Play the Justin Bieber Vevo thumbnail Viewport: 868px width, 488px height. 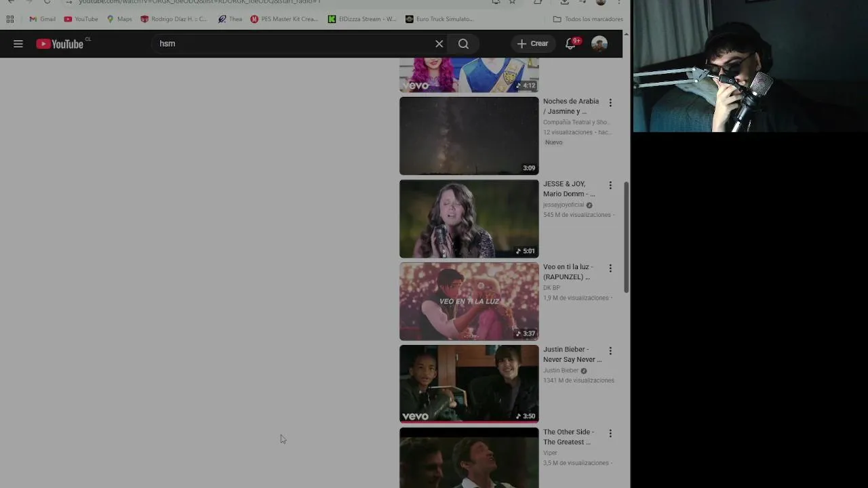click(469, 384)
